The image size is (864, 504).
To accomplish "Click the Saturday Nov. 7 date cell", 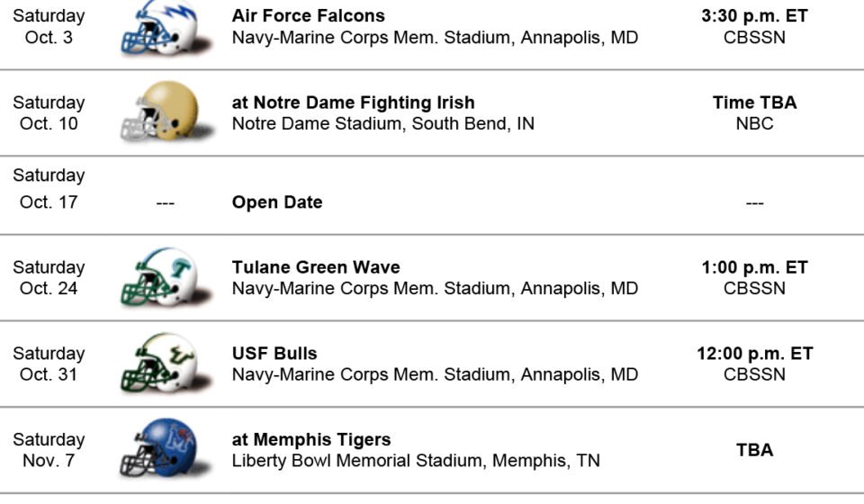I will click(49, 450).
